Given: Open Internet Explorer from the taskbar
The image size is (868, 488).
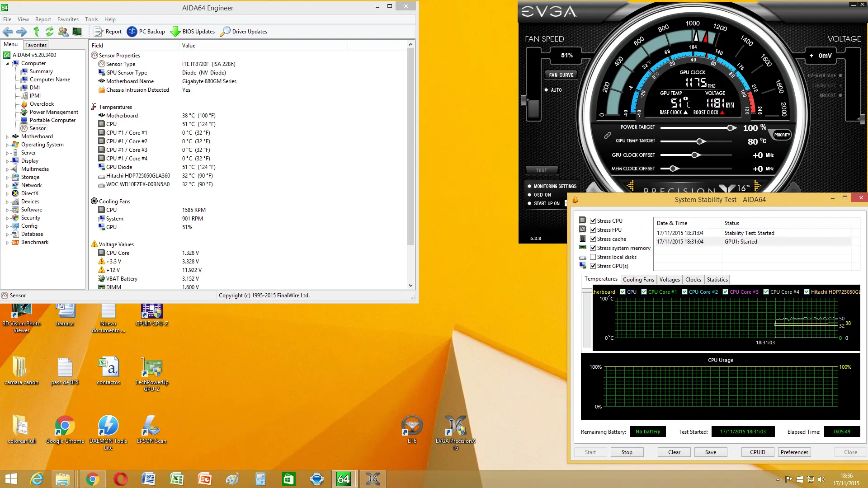Looking at the screenshot, I should [36, 479].
